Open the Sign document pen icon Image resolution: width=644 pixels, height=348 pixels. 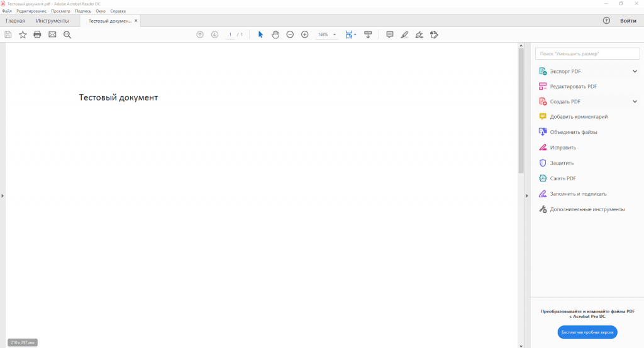point(419,35)
